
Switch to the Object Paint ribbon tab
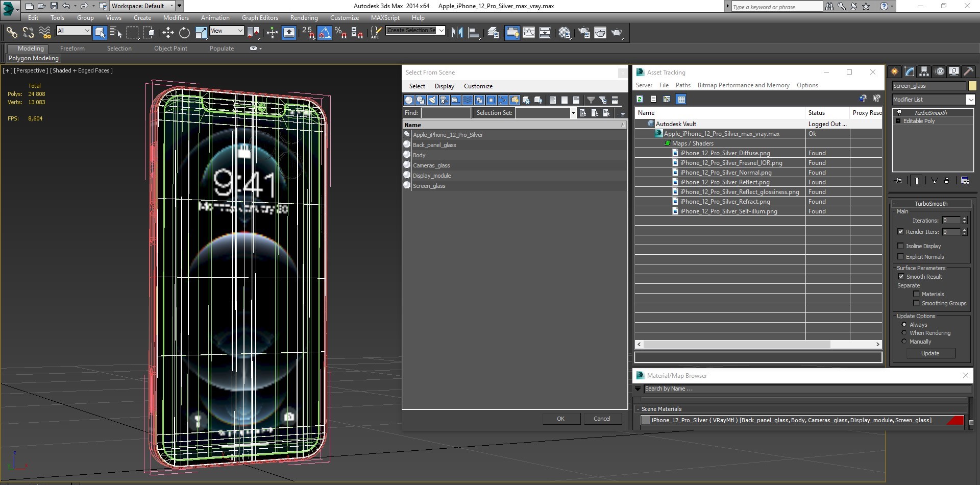(x=170, y=48)
